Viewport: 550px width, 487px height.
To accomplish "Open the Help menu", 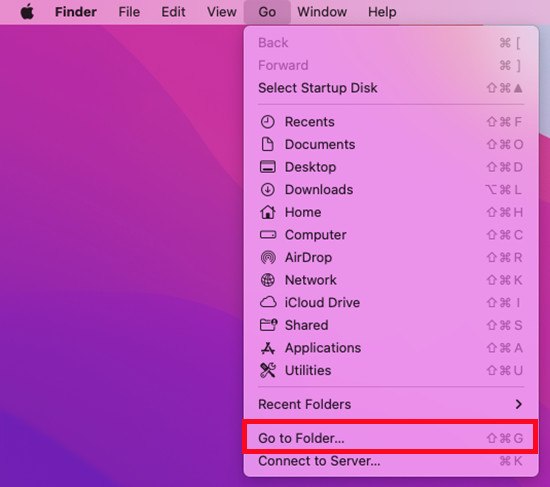I will (382, 12).
